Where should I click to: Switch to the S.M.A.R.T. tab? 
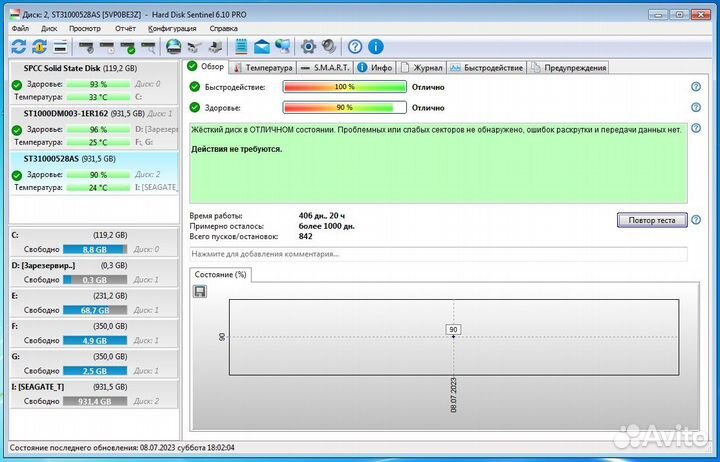coord(325,68)
